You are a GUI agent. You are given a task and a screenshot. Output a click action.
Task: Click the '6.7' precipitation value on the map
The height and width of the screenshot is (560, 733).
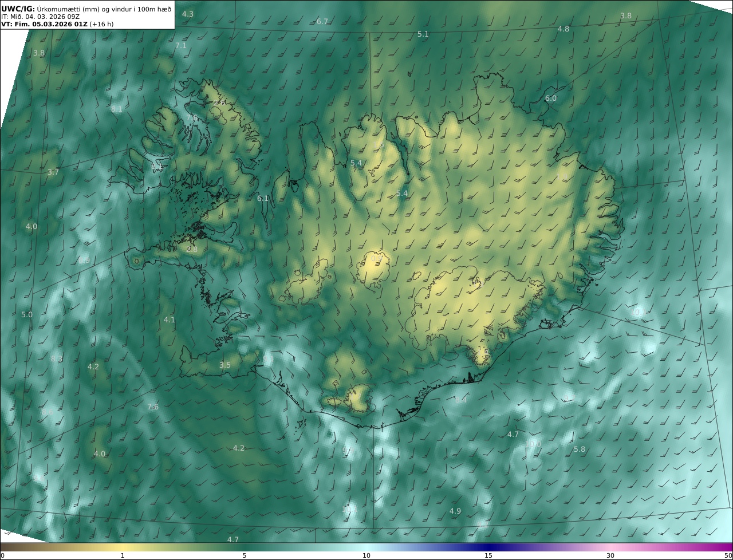(x=322, y=22)
